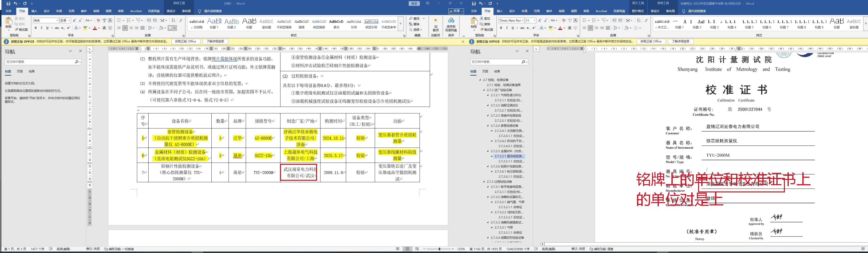Toggle superscript in left window ribbon
This screenshot has width=868, height=253.
[x=68, y=28]
